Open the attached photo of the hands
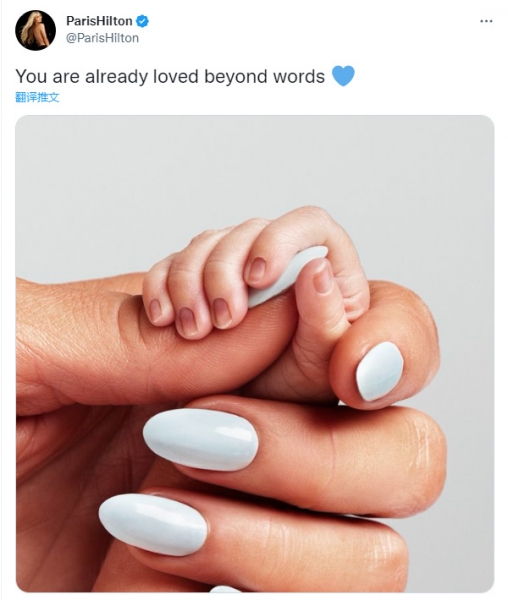 (x=255, y=353)
